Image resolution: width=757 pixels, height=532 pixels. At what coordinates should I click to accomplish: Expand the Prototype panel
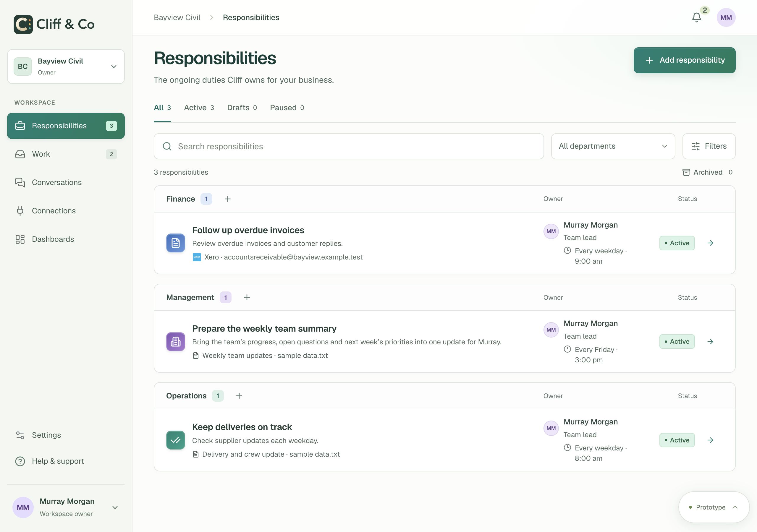(714, 507)
